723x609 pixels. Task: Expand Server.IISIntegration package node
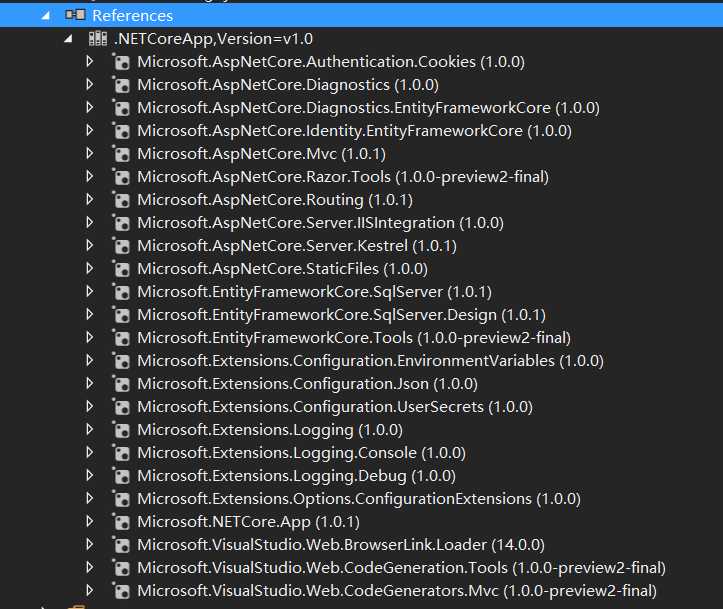click(x=90, y=223)
